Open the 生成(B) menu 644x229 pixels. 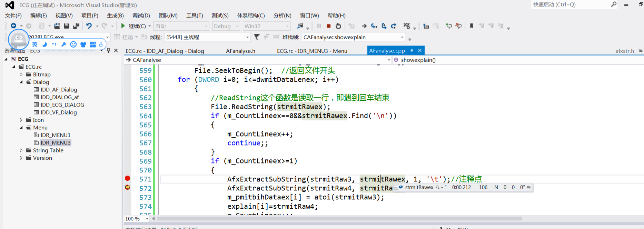pyautogui.click(x=115, y=16)
